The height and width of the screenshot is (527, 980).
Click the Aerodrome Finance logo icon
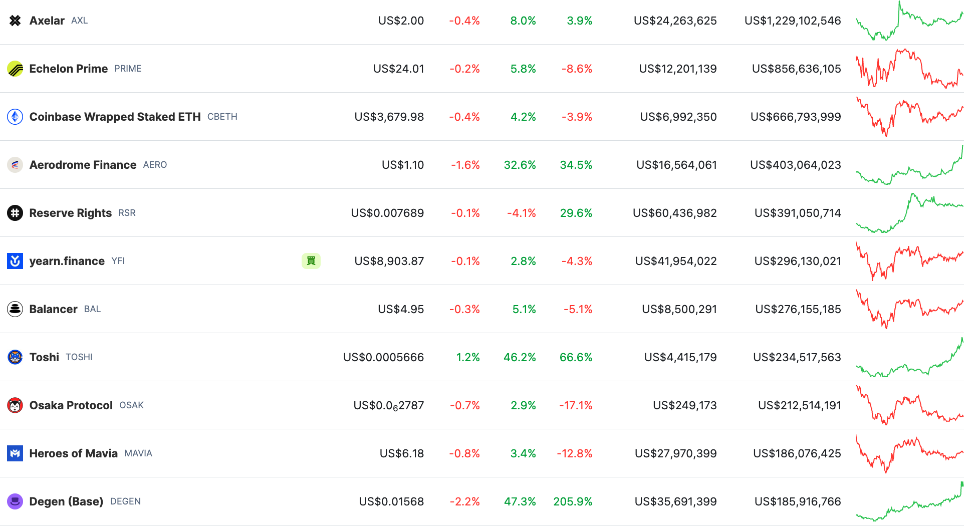[x=15, y=165]
